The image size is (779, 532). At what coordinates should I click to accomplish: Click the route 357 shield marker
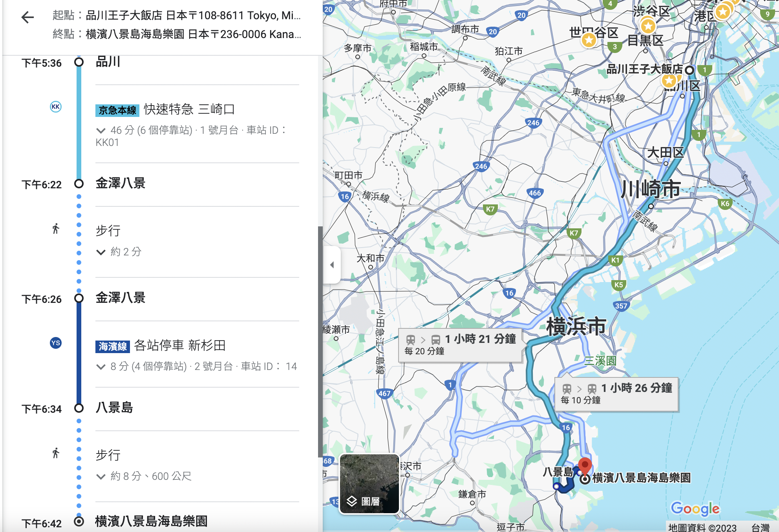621,306
